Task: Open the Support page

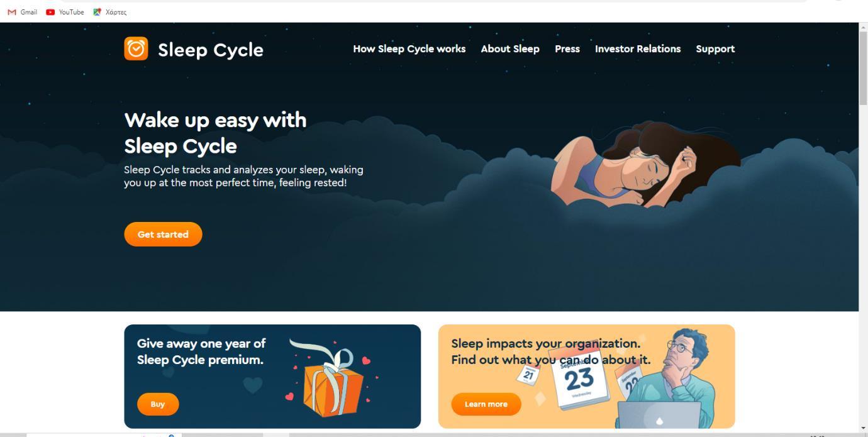Action: tap(715, 48)
